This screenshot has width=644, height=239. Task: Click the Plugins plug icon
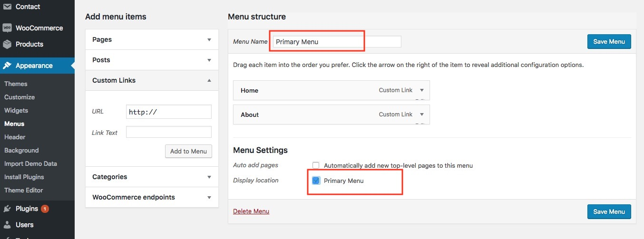coord(7,209)
